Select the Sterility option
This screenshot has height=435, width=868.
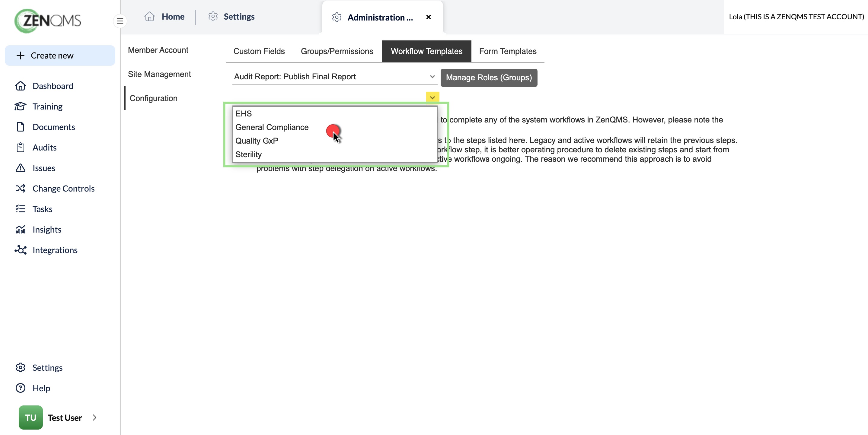point(335,154)
